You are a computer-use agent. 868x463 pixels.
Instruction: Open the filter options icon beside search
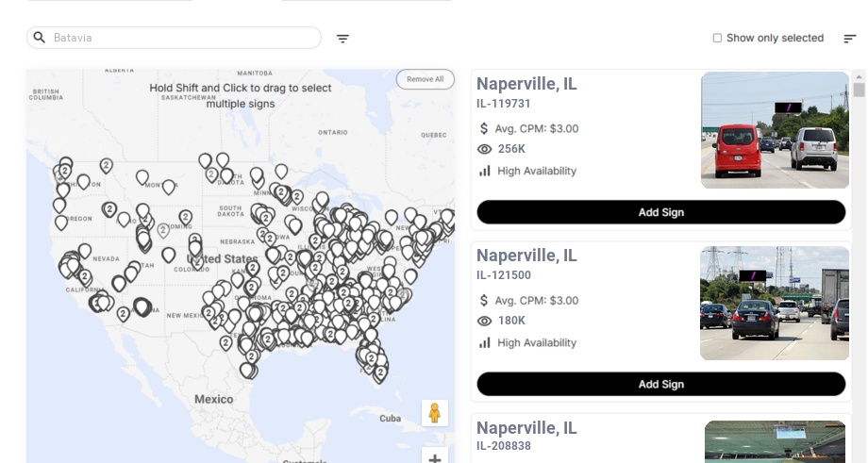[342, 39]
